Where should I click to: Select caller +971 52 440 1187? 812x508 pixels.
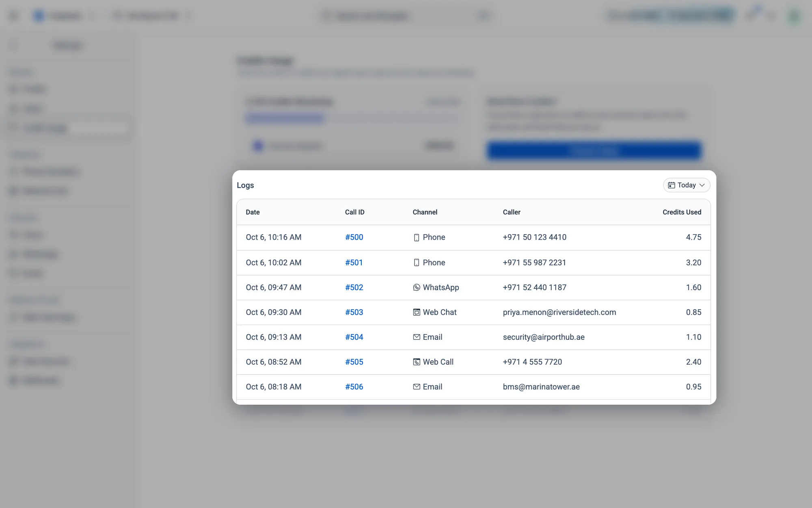534,287
